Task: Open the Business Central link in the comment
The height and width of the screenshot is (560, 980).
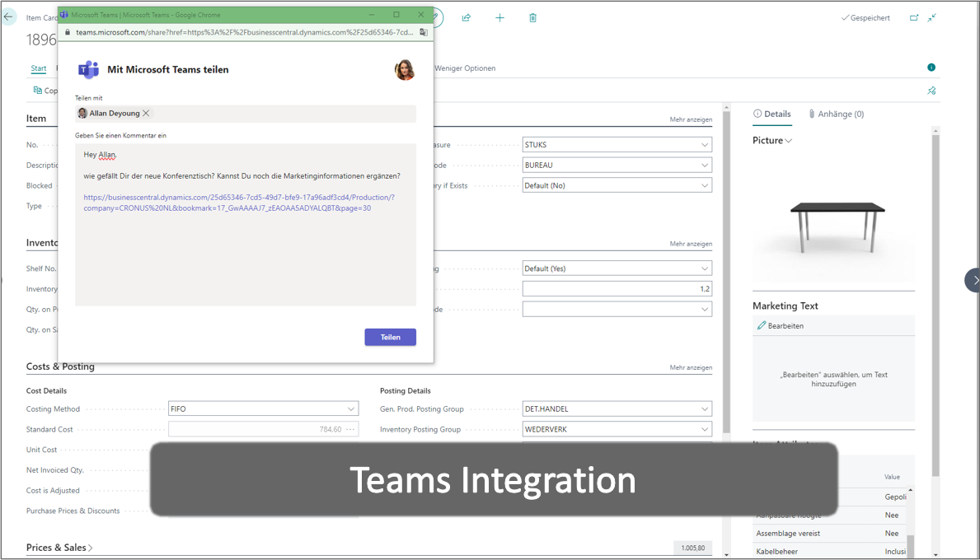Action: coord(239,203)
